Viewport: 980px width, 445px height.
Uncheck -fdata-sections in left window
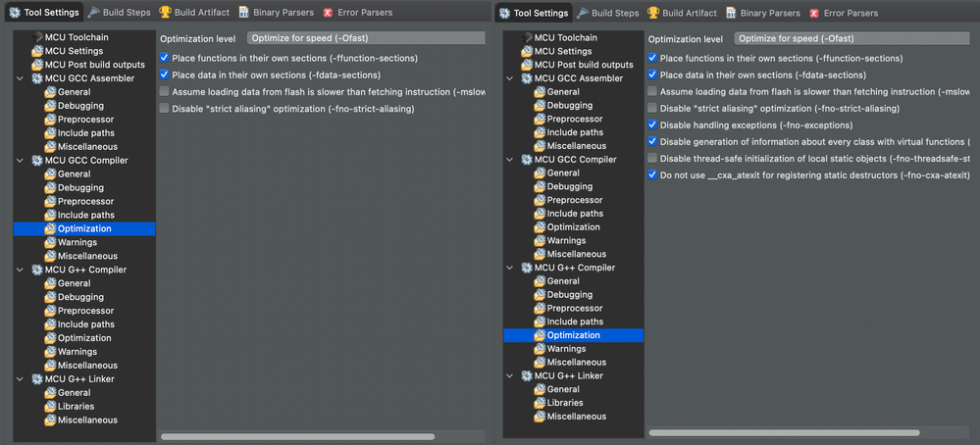tap(165, 74)
